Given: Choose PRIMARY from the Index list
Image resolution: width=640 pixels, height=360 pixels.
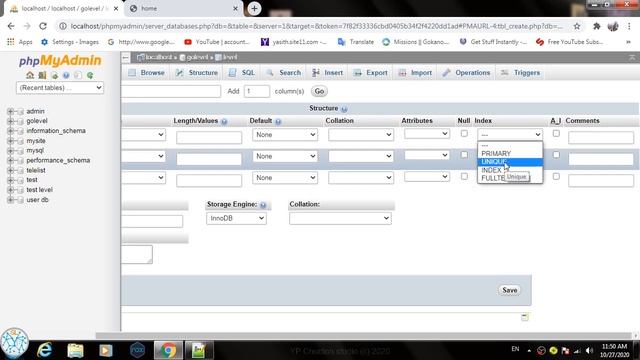Looking at the screenshot, I should [x=510, y=153].
